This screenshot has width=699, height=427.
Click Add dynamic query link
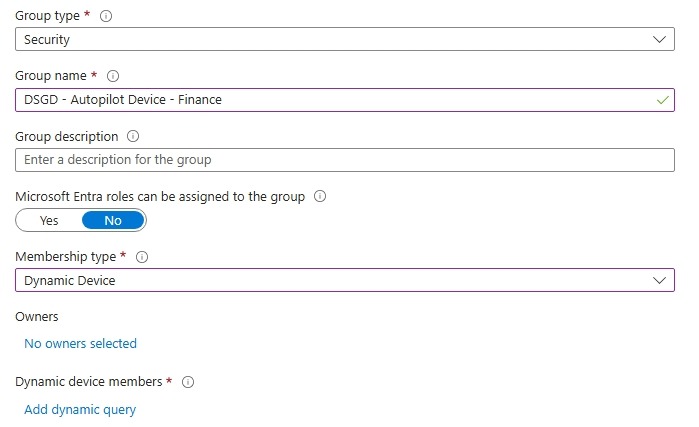point(80,409)
